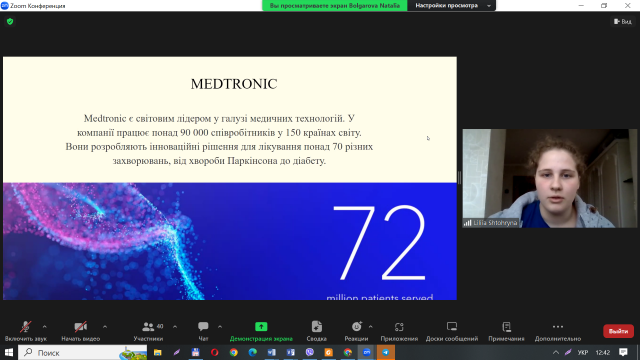The image size is (640, 360).
Task: Start sharing via Демонстрация экрана
Action: [x=261, y=331]
